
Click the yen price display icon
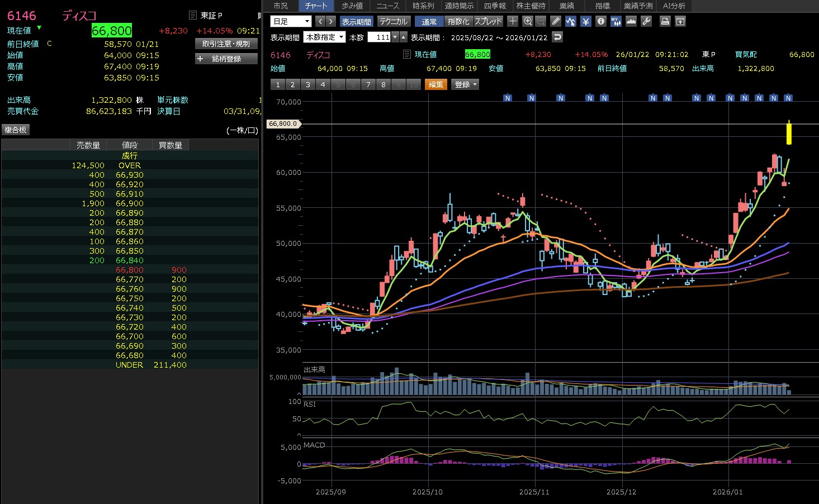585,21
